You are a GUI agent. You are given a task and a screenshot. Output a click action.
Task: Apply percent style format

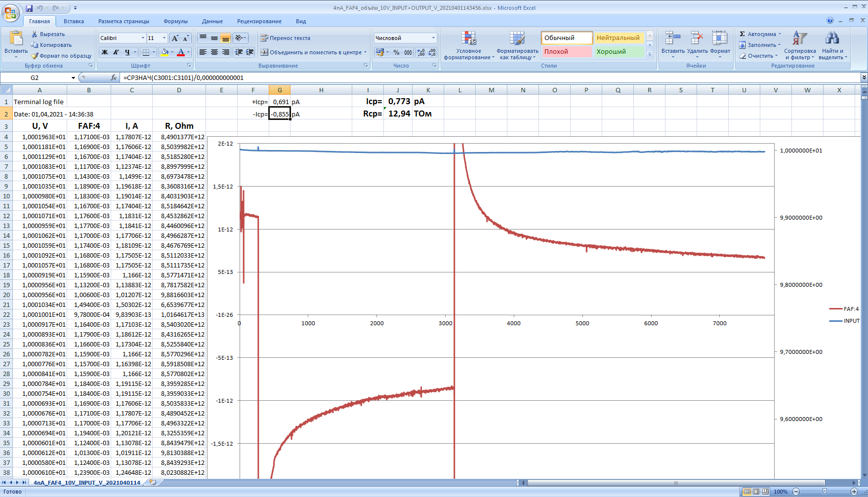(x=396, y=52)
